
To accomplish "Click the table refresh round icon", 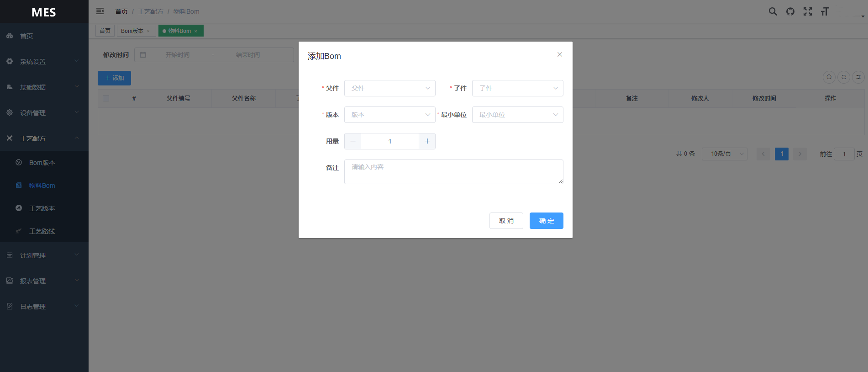I will point(844,77).
